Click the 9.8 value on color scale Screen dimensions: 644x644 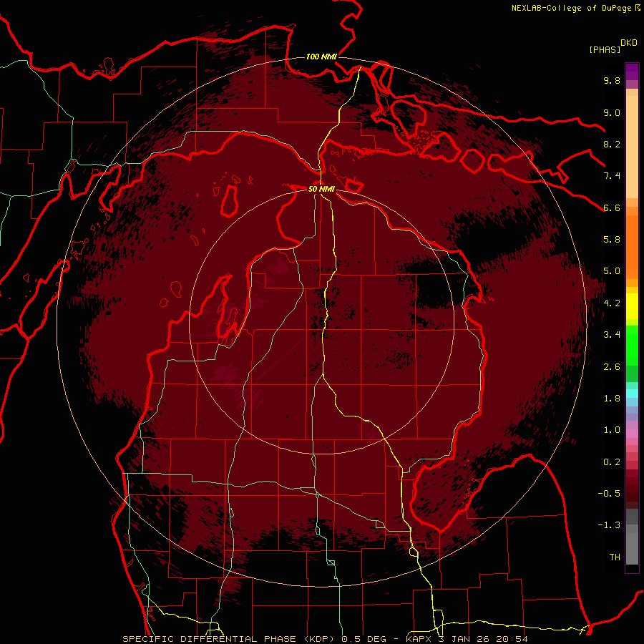(x=612, y=80)
